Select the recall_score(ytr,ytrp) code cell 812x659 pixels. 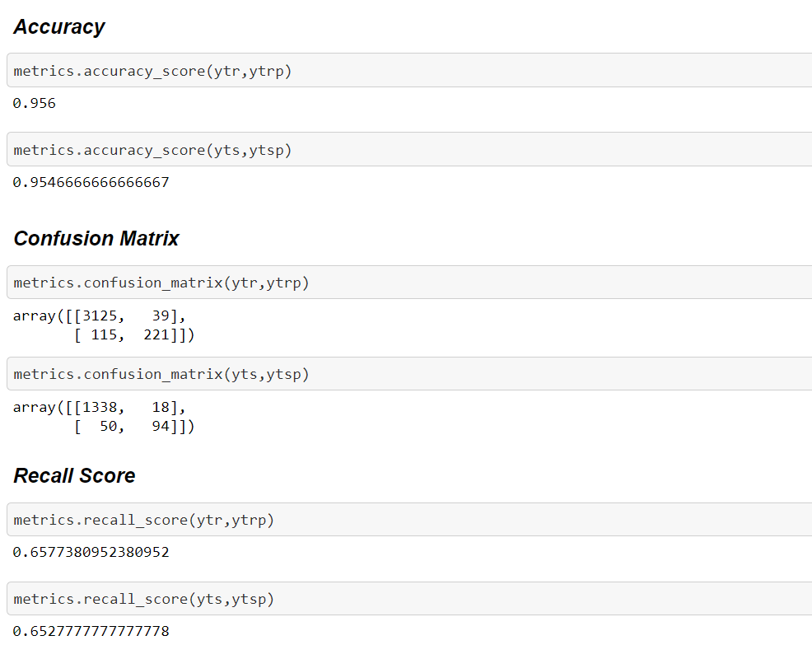[x=409, y=519]
